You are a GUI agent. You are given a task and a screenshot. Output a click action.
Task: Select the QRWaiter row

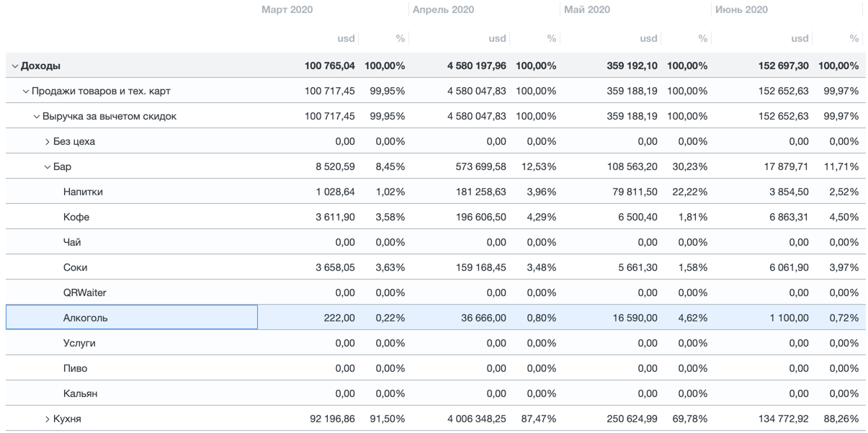(84, 293)
